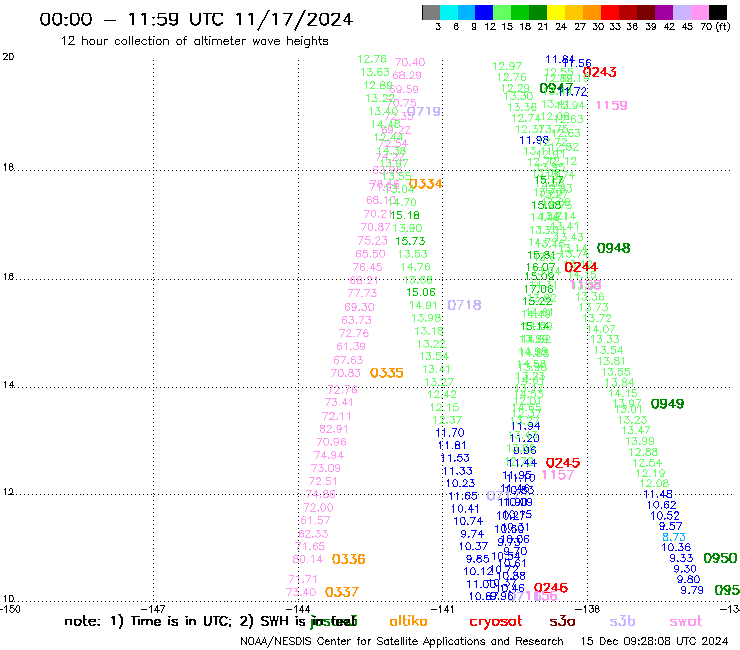
Task: Click the orange time stamp 0337
Action: click(x=342, y=591)
